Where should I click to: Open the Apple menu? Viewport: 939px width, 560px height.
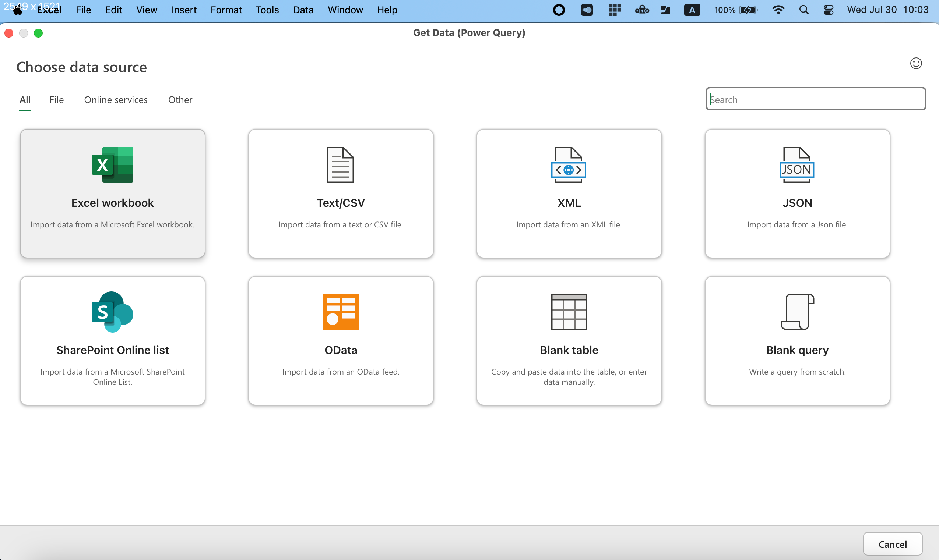click(18, 10)
